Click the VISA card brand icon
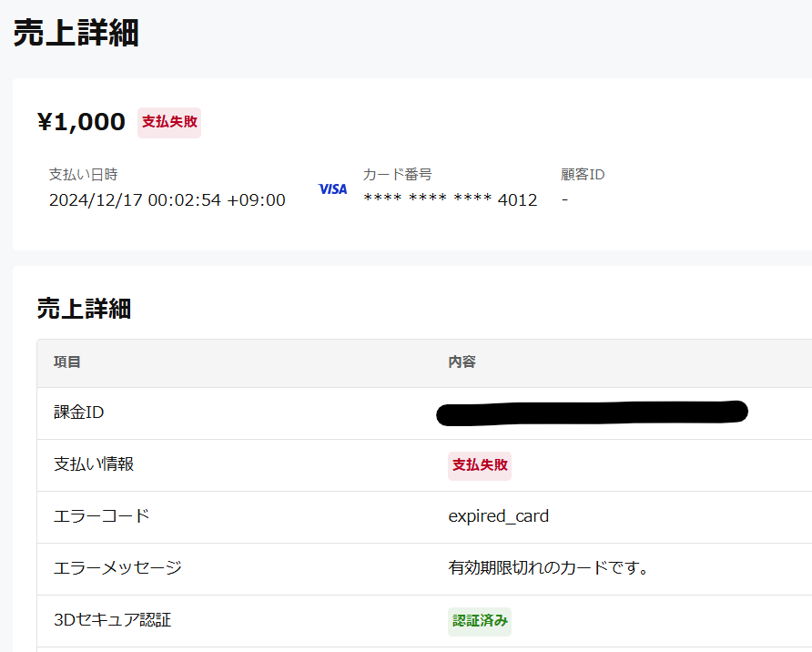 pyautogui.click(x=331, y=189)
